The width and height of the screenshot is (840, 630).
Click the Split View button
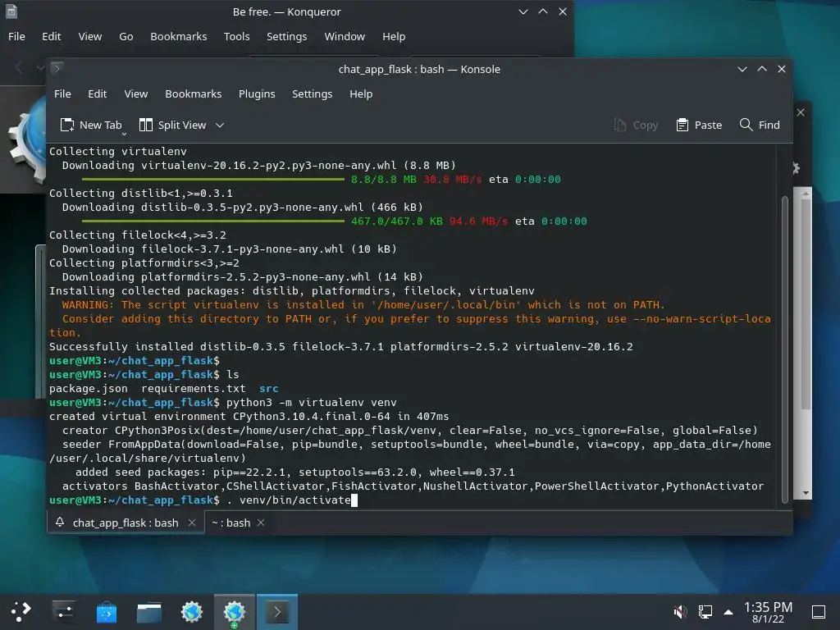click(x=172, y=126)
